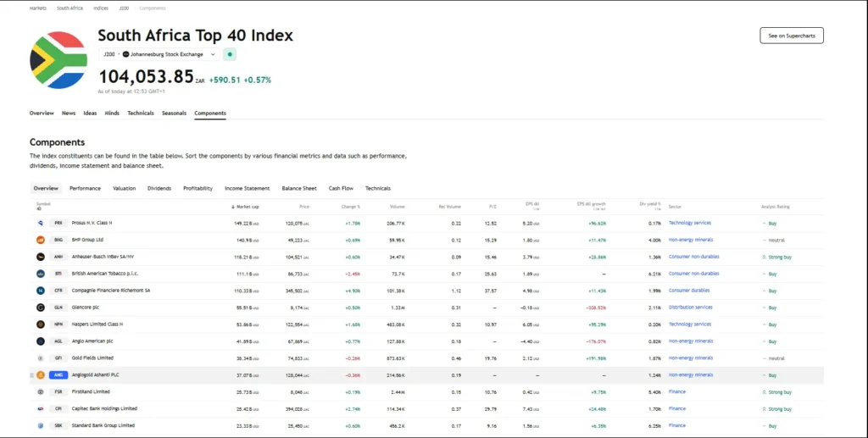Click Neutral rating in BHP Group row

pos(773,240)
